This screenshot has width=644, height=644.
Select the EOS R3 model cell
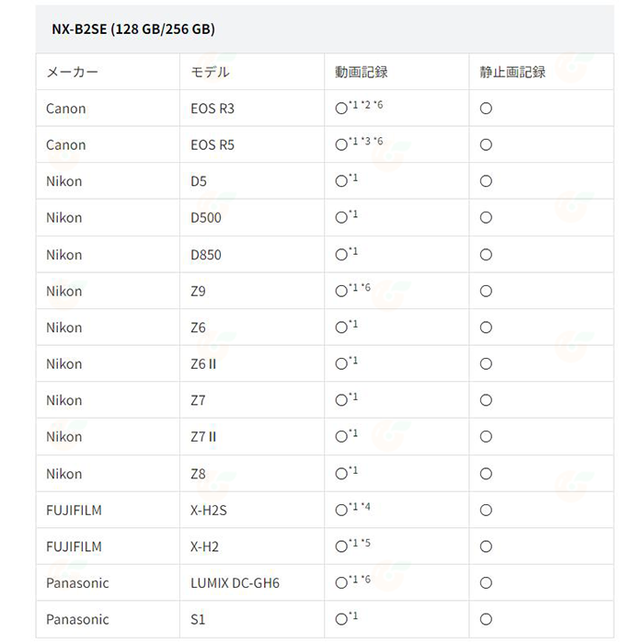213,109
